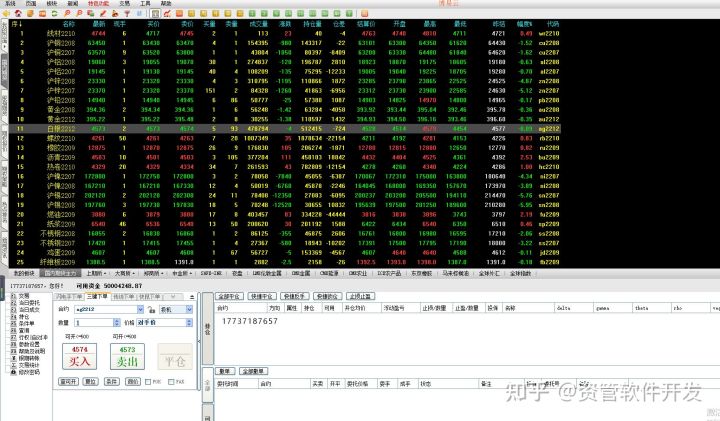Click the 复位 reset button
Viewport: 720px width, 421px height.
[x=90, y=382]
